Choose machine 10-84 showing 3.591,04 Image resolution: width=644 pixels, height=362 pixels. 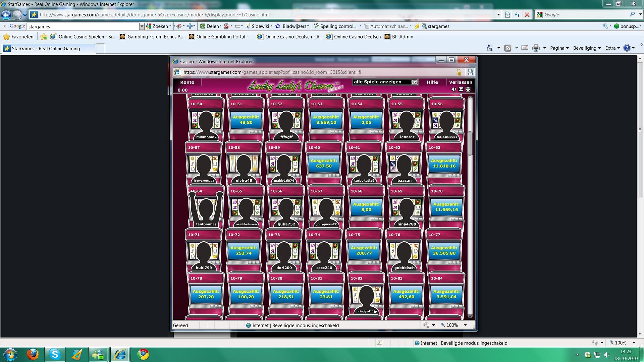[x=446, y=294]
